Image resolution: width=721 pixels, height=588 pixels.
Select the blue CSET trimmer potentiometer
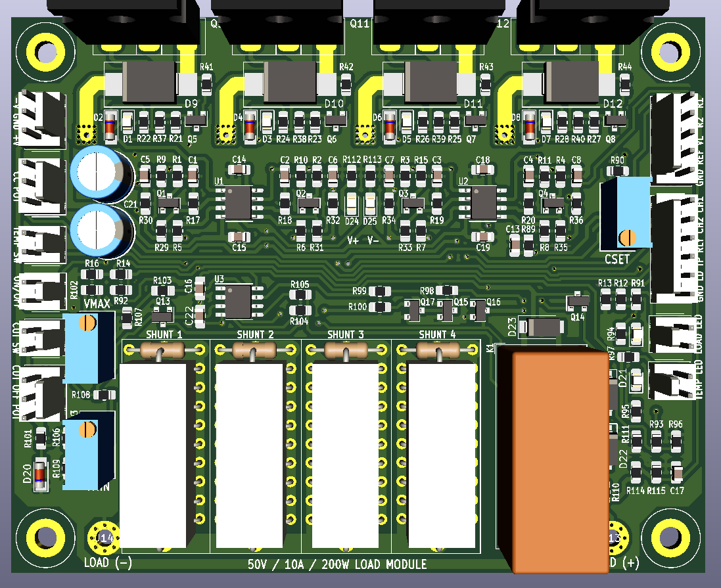click(625, 215)
